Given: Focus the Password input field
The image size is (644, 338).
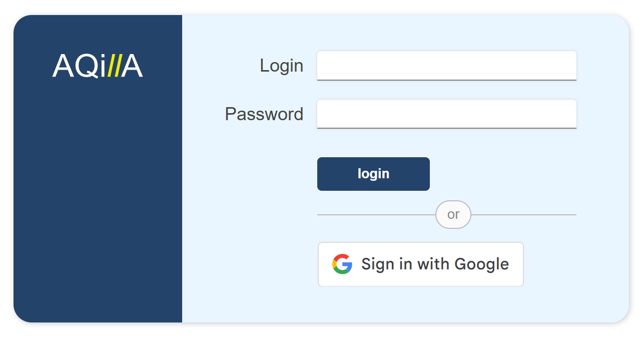Looking at the screenshot, I should (x=446, y=114).
